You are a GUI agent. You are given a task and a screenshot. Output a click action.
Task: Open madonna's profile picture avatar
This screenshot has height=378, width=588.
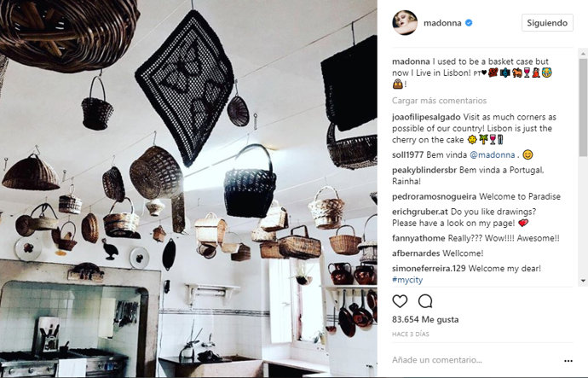point(405,23)
